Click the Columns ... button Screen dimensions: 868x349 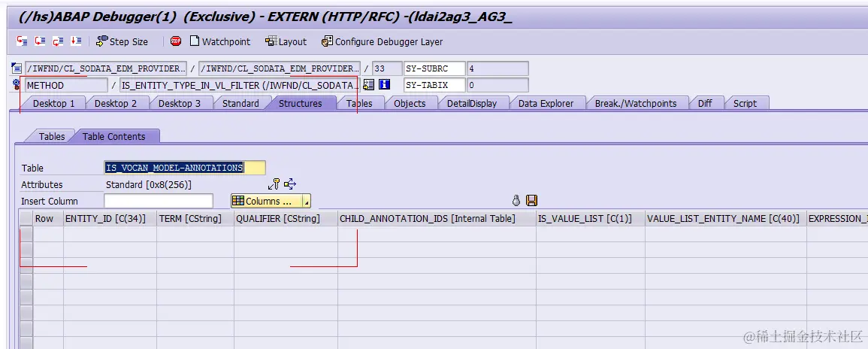267,201
